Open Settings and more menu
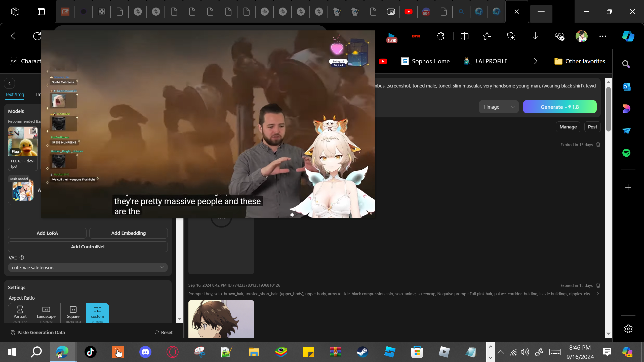 (x=603, y=36)
